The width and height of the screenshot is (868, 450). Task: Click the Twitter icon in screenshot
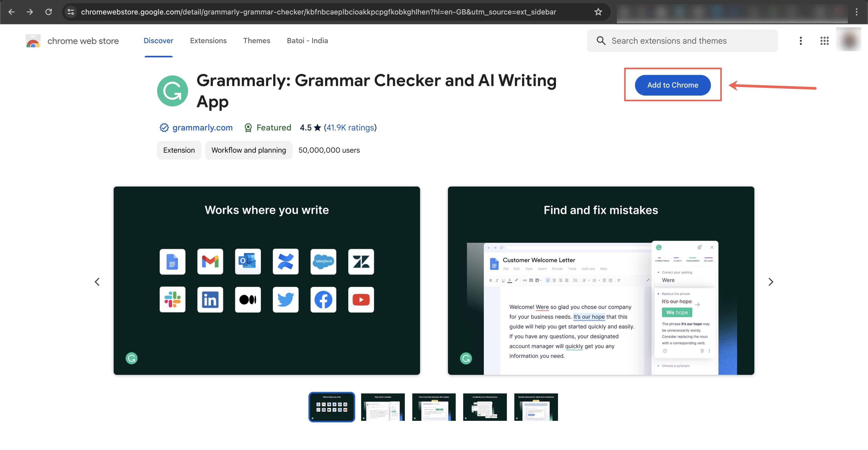[x=286, y=299]
